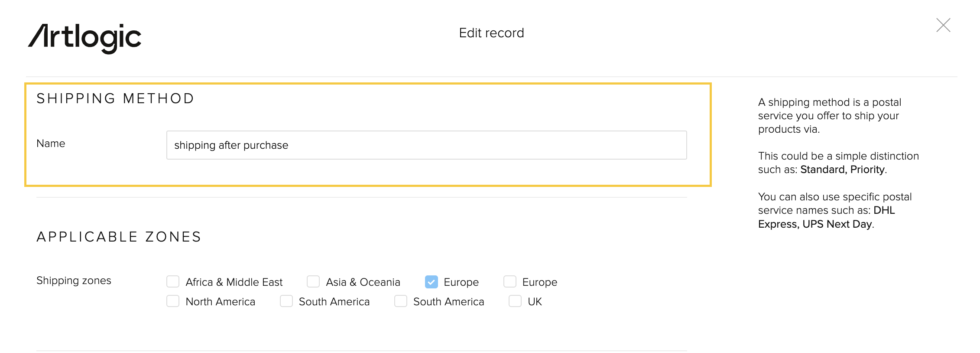
Task: Check South America box beside North America
Action: coord(286,301)
